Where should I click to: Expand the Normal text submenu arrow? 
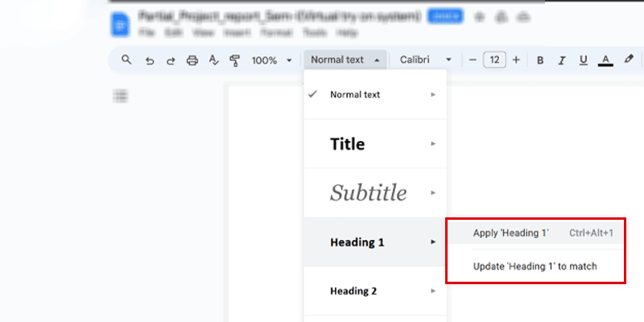coord(433,94)
